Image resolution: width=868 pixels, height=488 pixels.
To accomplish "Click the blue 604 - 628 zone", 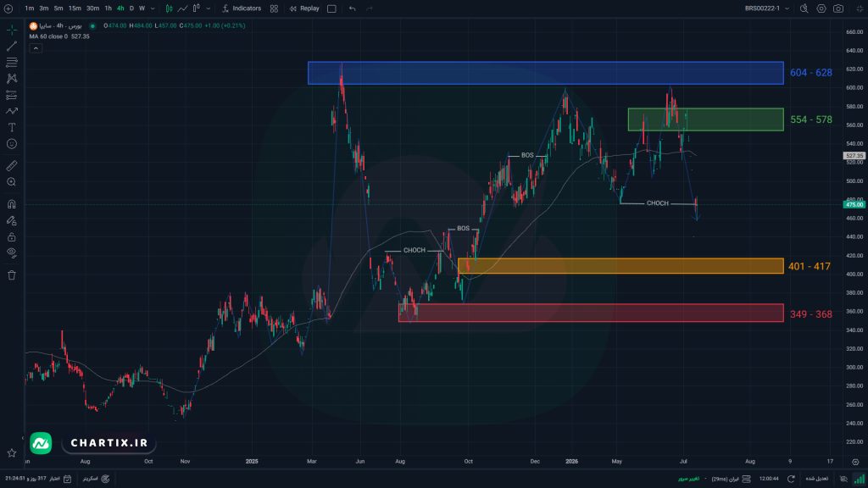I will [x=545, y=73].
